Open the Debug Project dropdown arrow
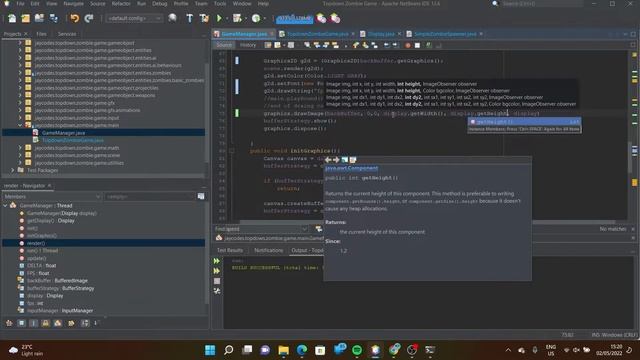This screenshot has width=640, height=360. pyautogui.click(x=245, y=18)
